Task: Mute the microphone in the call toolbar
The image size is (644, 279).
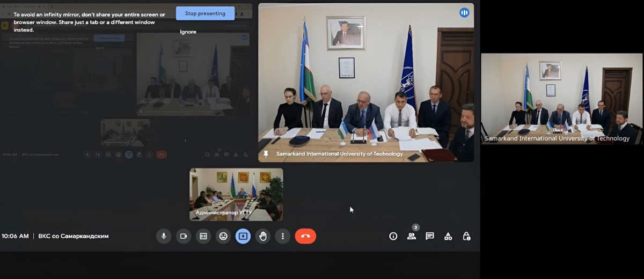Action: pos(164,236)
